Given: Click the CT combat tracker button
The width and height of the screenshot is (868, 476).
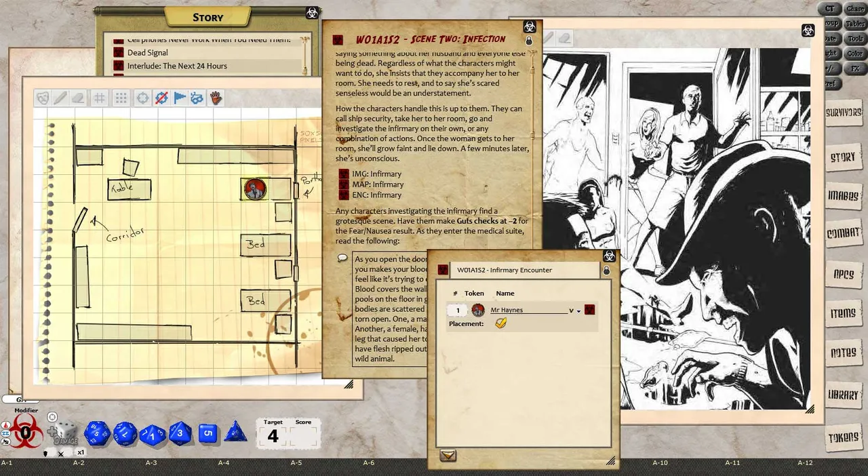Looking at the screenshot, I should coord(831,9).
